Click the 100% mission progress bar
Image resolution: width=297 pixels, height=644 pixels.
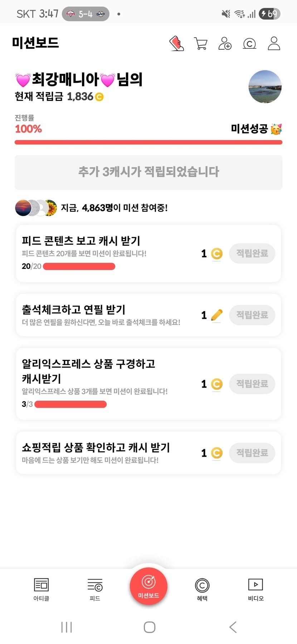point(148,142)
